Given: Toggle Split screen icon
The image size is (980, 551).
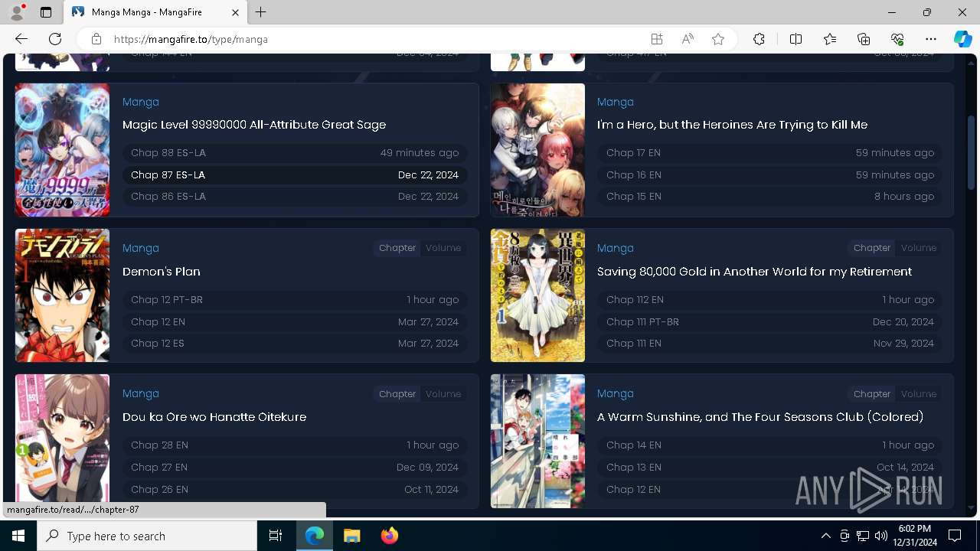Looking at the screenshot, I should [x=795, y=39].
